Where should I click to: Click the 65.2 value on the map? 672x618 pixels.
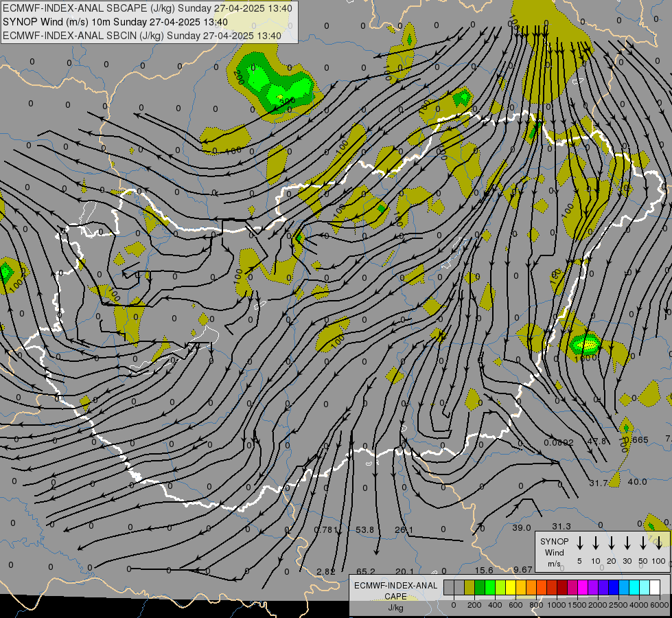[x=366, y=571]
